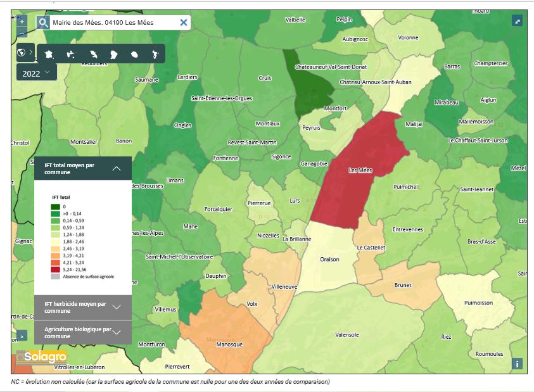Expand the side panel arrow button
The height and width of the screenshot is (392, 534).
(x=22, y=336)
